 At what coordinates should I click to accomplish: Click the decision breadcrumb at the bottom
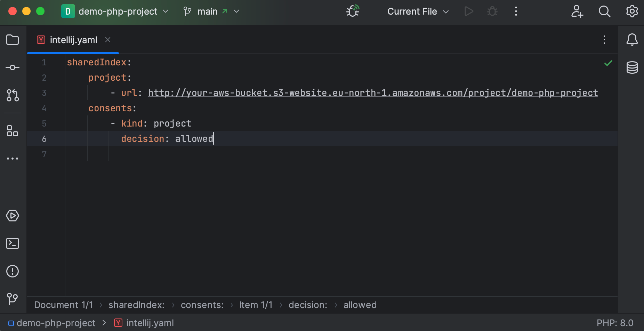click(x=308, y=305)
